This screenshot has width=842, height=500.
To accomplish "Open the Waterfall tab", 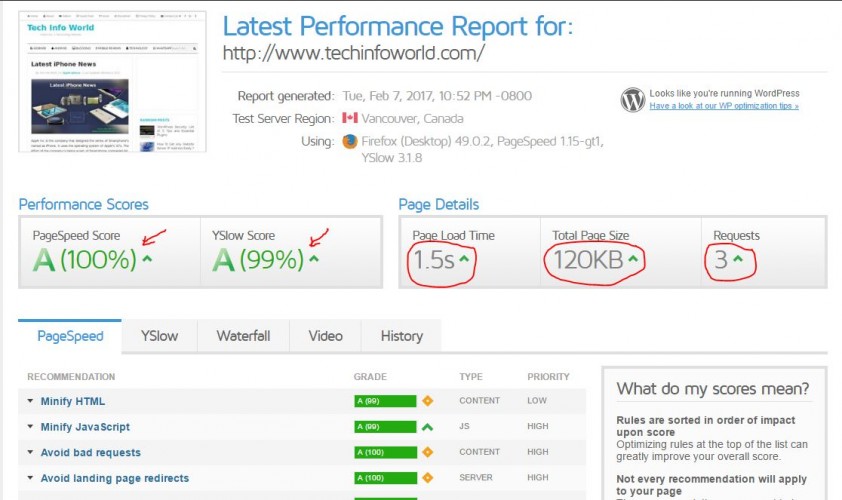I will [x=243, y=336].
